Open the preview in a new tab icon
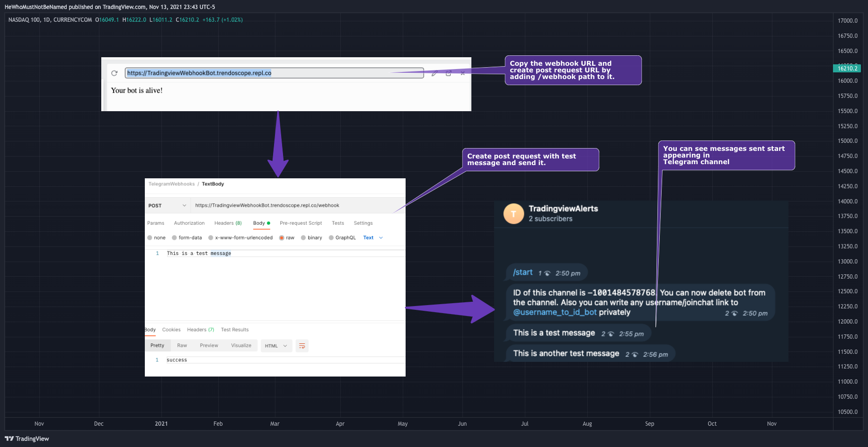The width and height of the screenshot is (868, 447). tap(448, 73)
